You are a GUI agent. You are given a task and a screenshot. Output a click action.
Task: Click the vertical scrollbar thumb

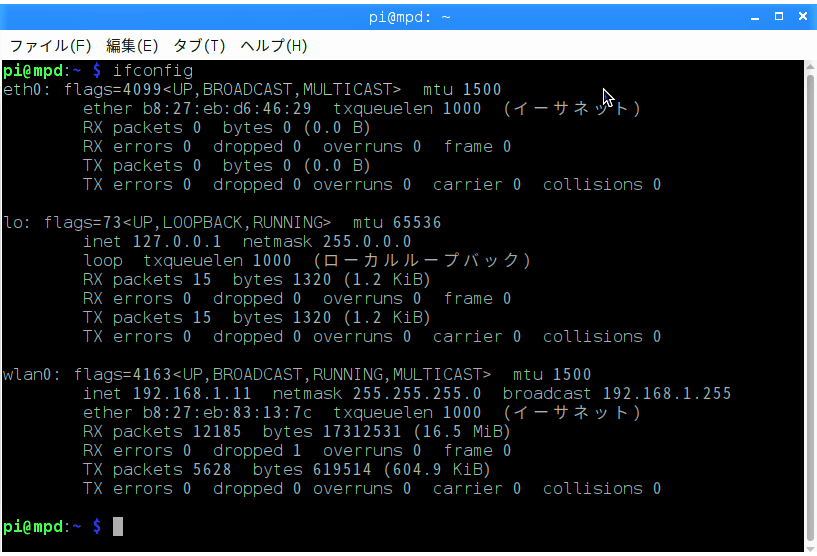(x=810, y=307)
